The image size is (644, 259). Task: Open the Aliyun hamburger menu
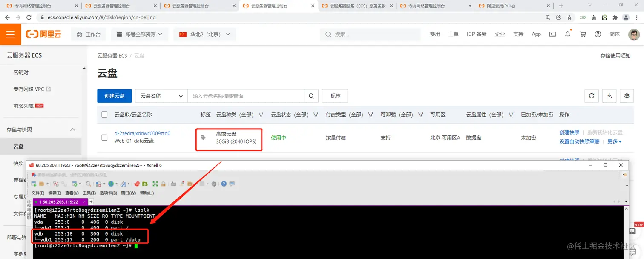pos(11,35)
